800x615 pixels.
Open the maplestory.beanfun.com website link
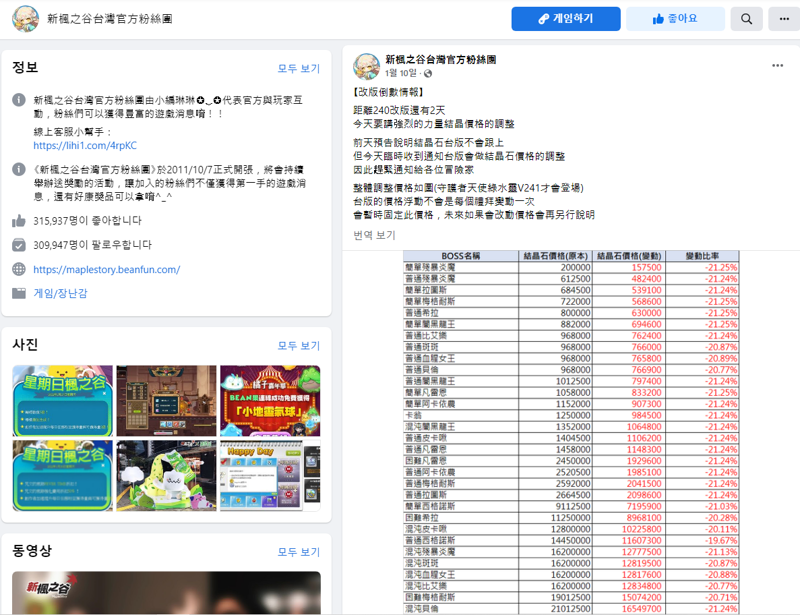pyautogui.click(x=107, y=269)
